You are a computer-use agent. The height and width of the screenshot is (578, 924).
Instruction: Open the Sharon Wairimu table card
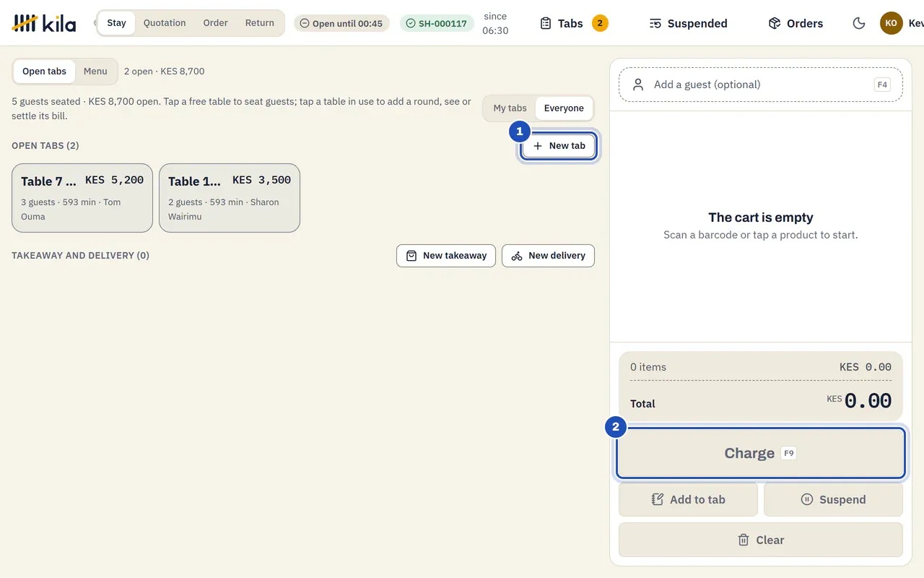pos(230,198)
